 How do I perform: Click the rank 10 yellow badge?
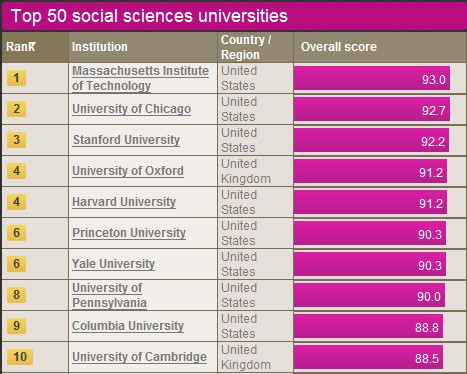point(20,357)
